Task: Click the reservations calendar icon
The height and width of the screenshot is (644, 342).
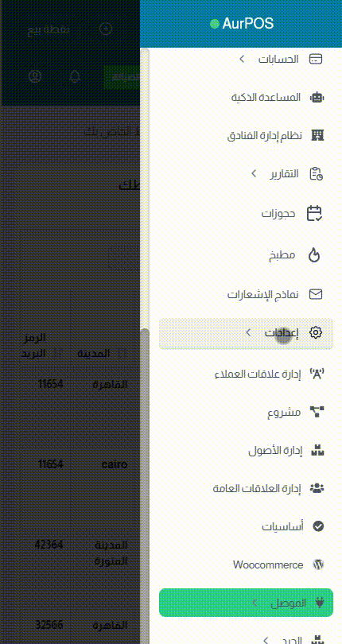Action: 315,214
